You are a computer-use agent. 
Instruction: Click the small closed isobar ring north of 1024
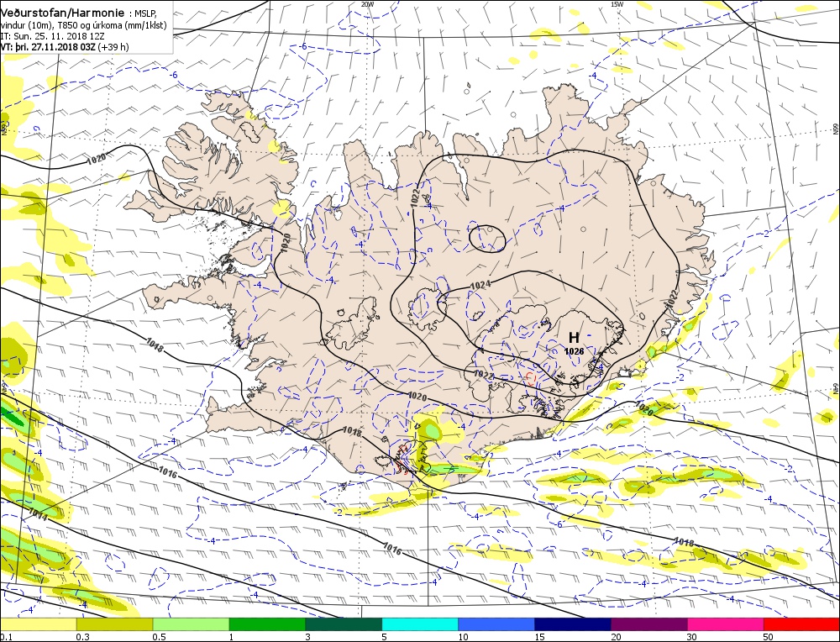click(x=487, y=238)
